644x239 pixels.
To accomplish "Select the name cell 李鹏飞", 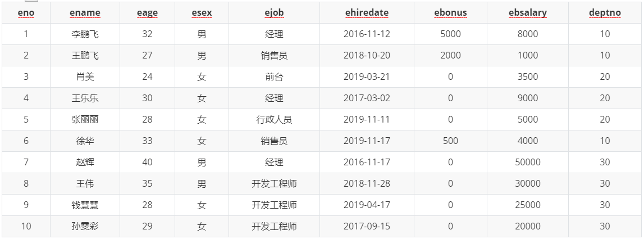I will (x=85, y=34).
